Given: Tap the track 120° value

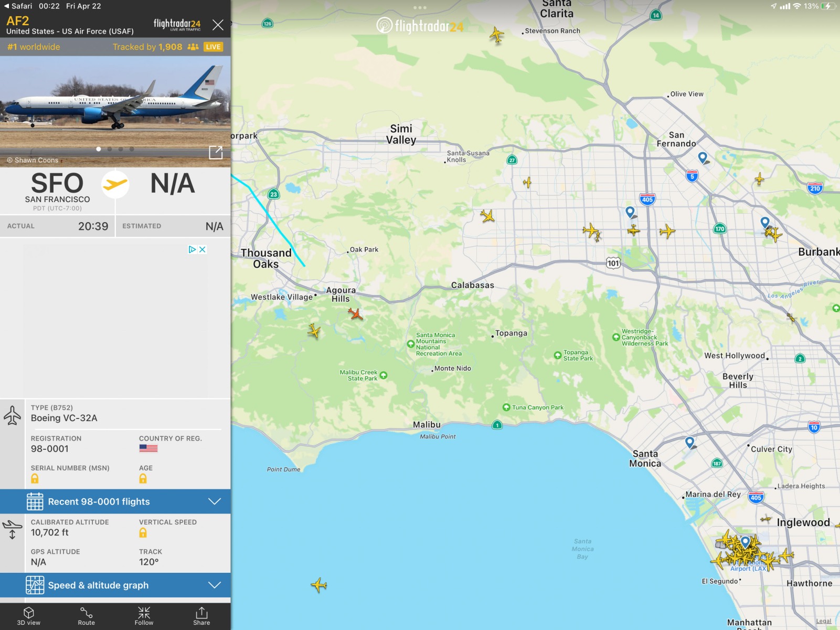Looking at the screenshot, I should 149,562.
